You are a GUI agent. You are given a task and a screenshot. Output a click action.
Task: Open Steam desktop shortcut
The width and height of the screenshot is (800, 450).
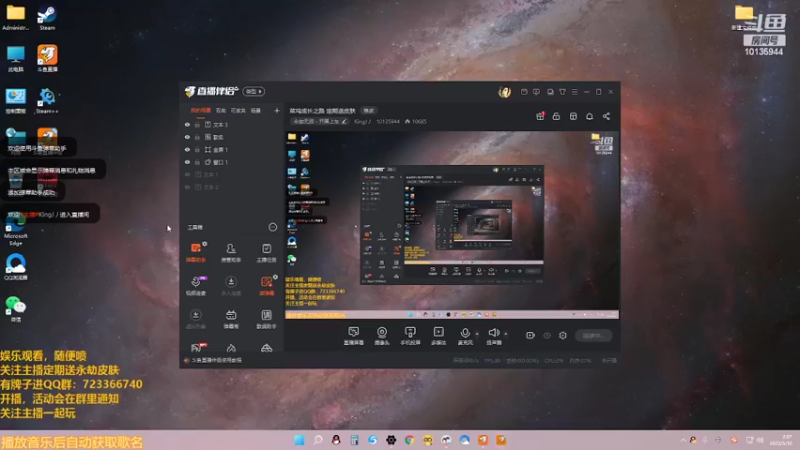[47, 18]
